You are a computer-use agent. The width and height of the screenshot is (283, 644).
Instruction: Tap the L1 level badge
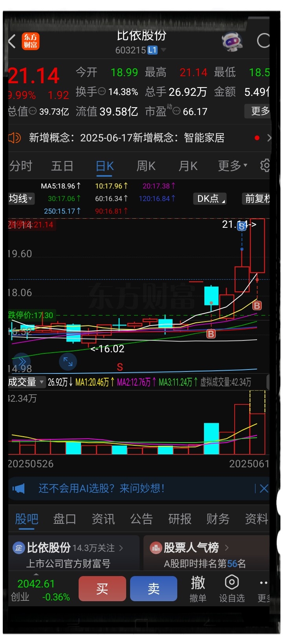tap(152, 50)
